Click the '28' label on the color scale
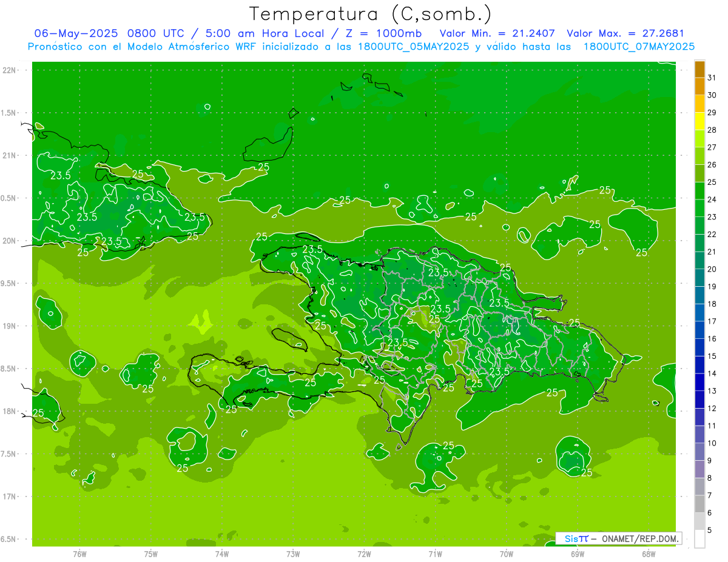The height and width of the screenshot is (562, 728). click(x=712, y=130)
